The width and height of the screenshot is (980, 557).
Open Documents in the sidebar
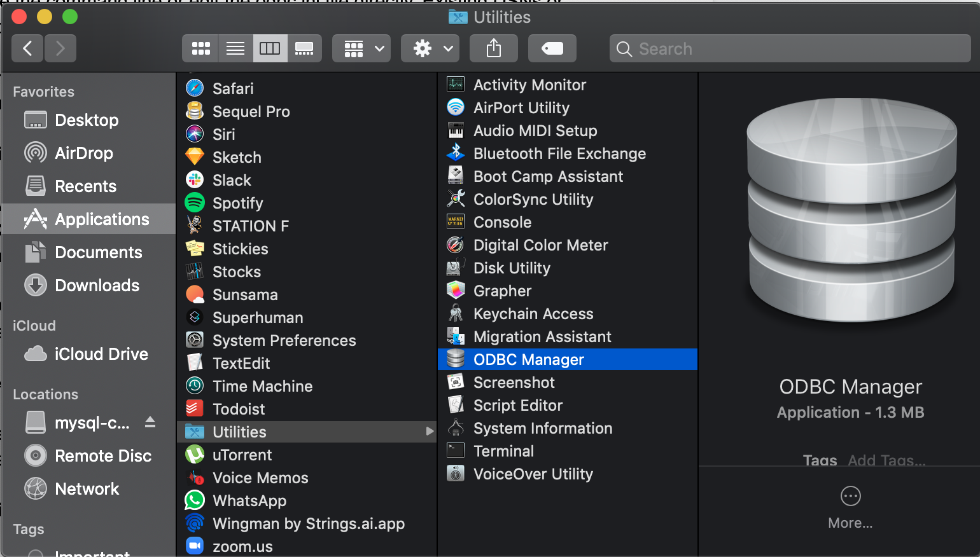[88, 252]
